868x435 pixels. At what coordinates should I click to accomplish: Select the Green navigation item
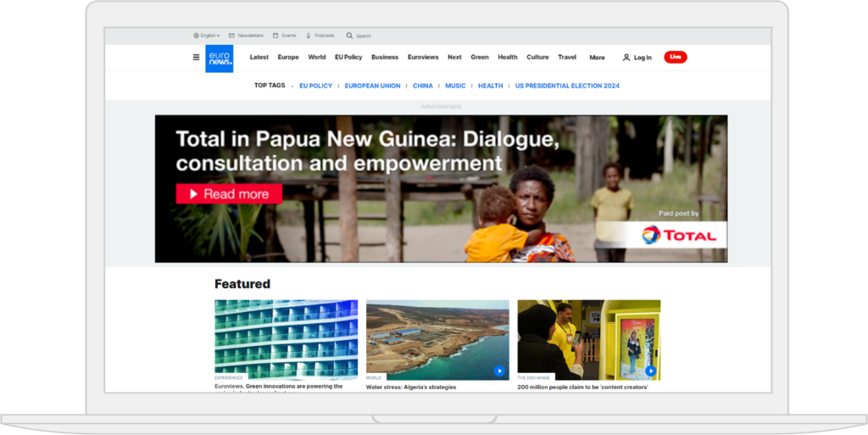click(480, 57)
